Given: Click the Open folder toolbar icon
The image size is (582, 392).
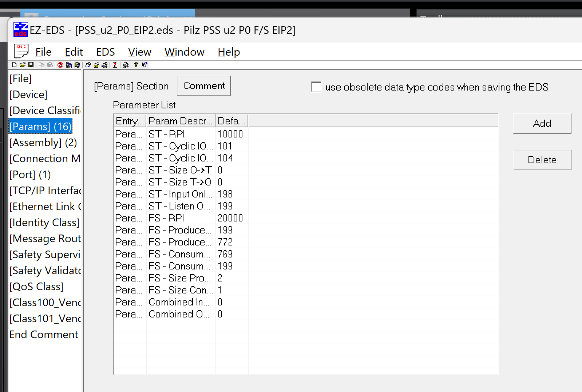Looking at the screenshot, I should click(x=23, y=65).
